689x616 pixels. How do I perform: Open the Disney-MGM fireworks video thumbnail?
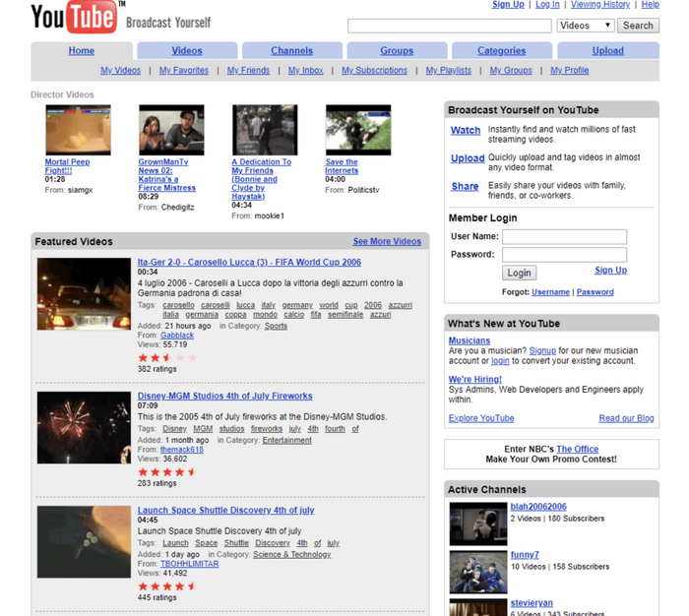point(84,427)
